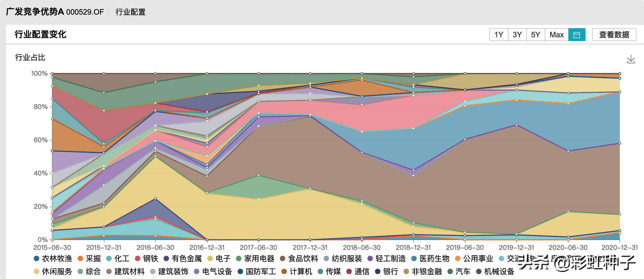Switch to the 3Y time range
This screenshot has height=279, width=644.
pos(517,35)
